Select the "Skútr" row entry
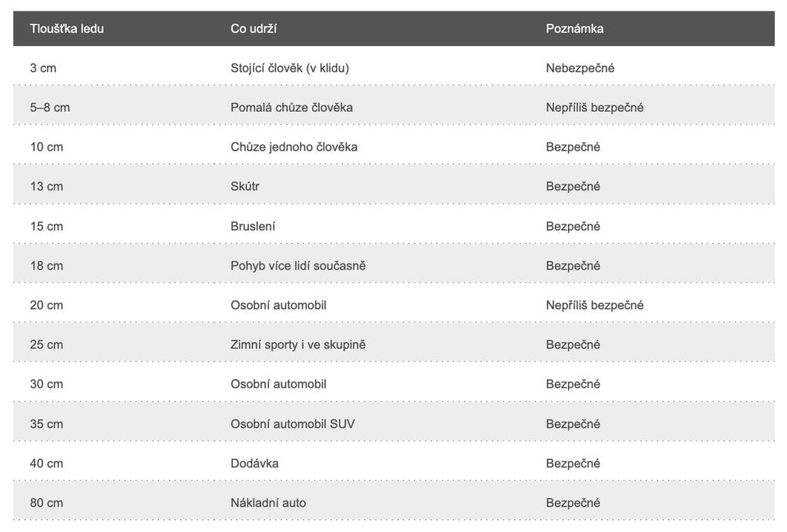The height and width of the screenshot is (532, 787). 246,187
